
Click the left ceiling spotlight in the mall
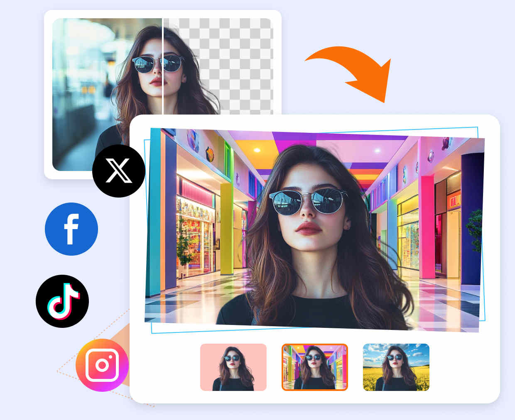(257, 150)
